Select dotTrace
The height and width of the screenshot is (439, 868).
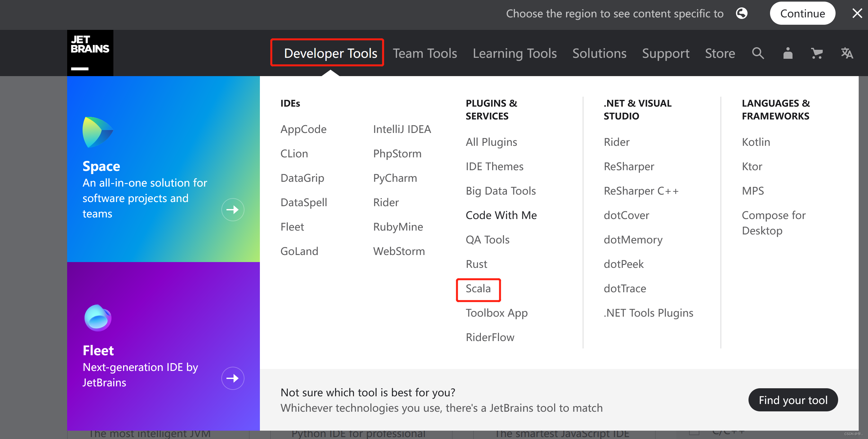coord(625,288)
